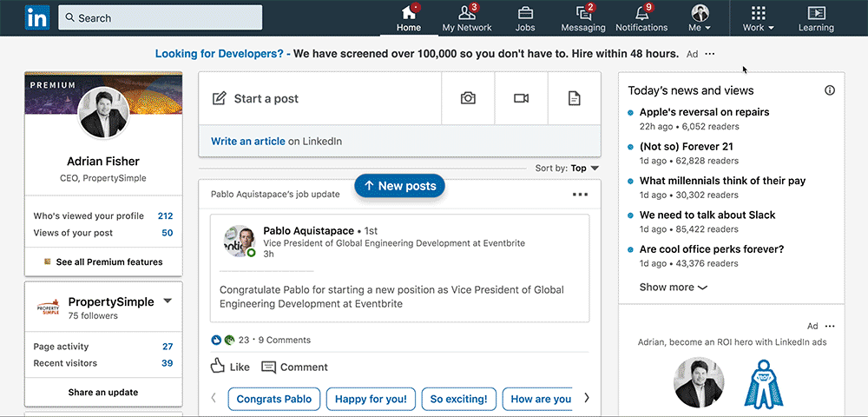868x417 pixels.
Task: Add a photo using the camera icon
Action: point(468,98)
